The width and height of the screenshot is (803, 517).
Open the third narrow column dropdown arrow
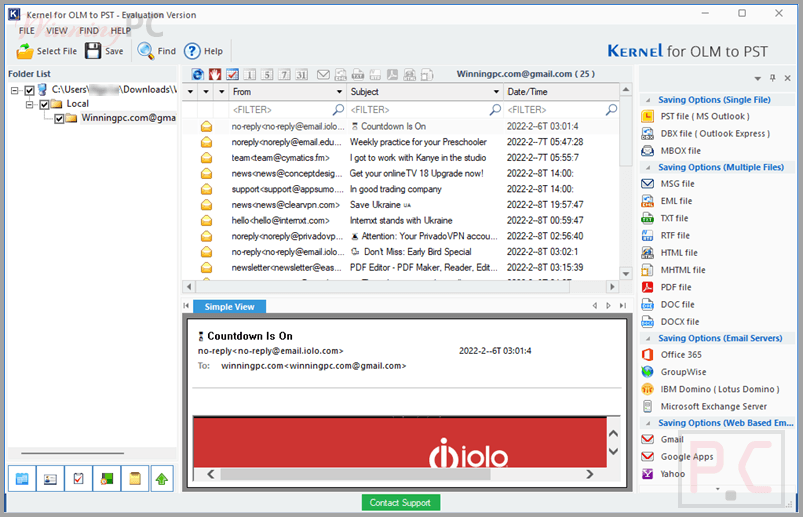pyautogui.click(x=222, y=92)
